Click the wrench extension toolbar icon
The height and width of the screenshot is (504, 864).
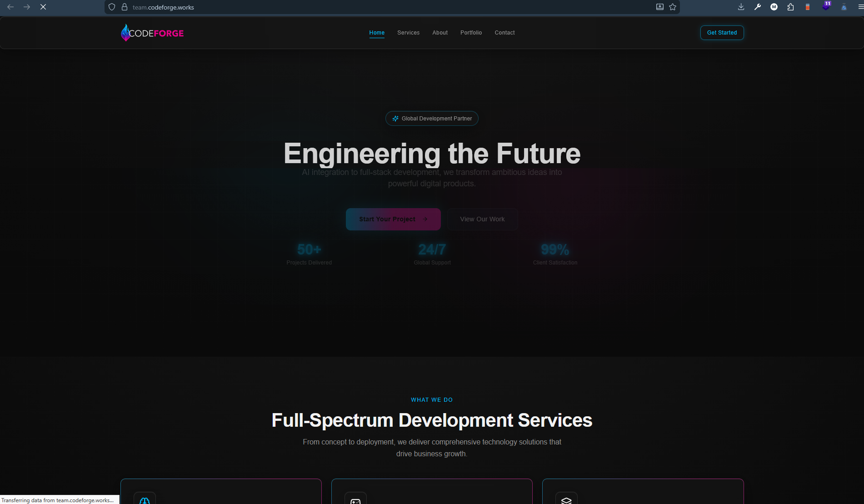coord(758,7)
